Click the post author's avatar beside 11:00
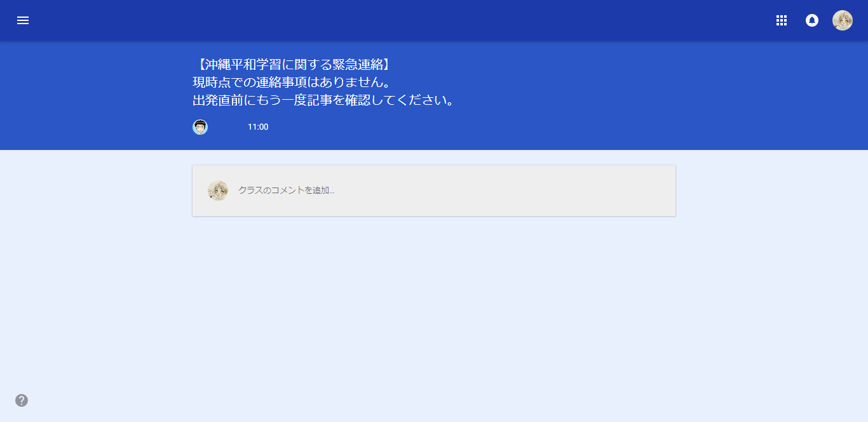 coord(200,127)
